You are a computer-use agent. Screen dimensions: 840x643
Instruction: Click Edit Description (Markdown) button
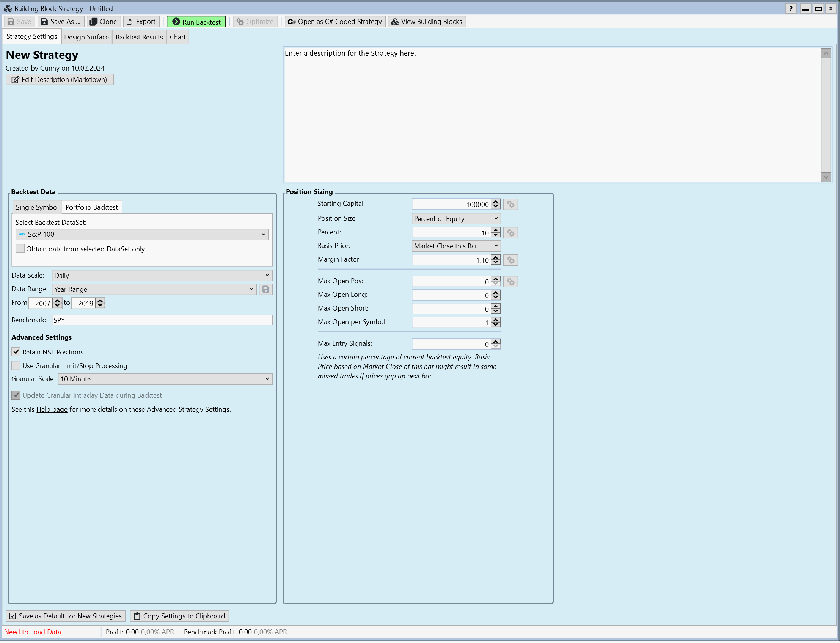pyautogui.click(x=60, y=80)
